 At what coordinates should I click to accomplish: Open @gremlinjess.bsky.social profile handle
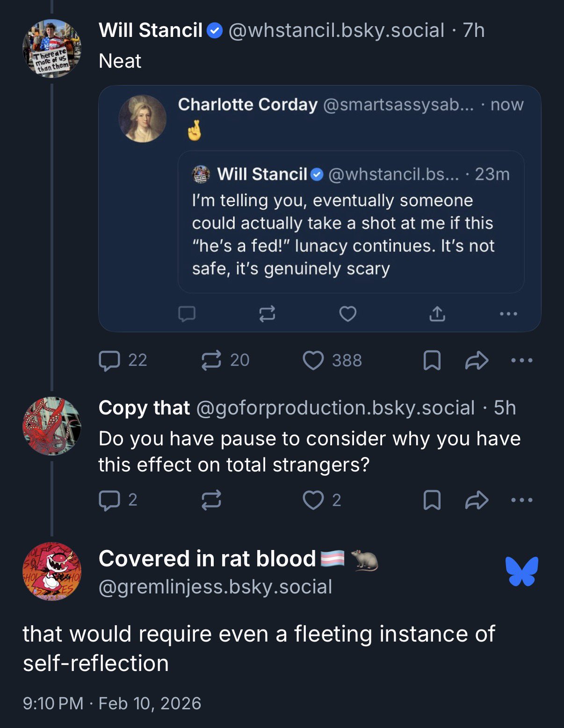215,587
